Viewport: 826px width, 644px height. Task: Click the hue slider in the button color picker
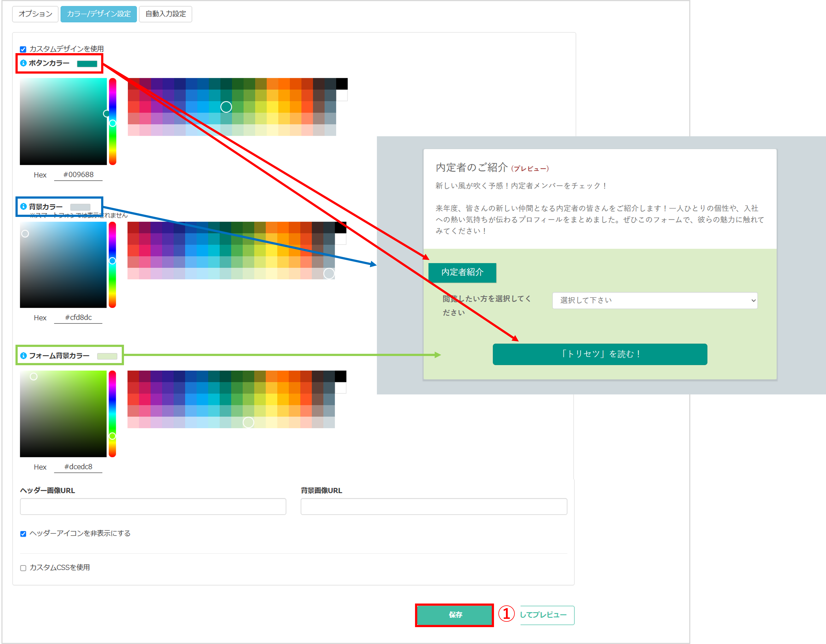113,121
